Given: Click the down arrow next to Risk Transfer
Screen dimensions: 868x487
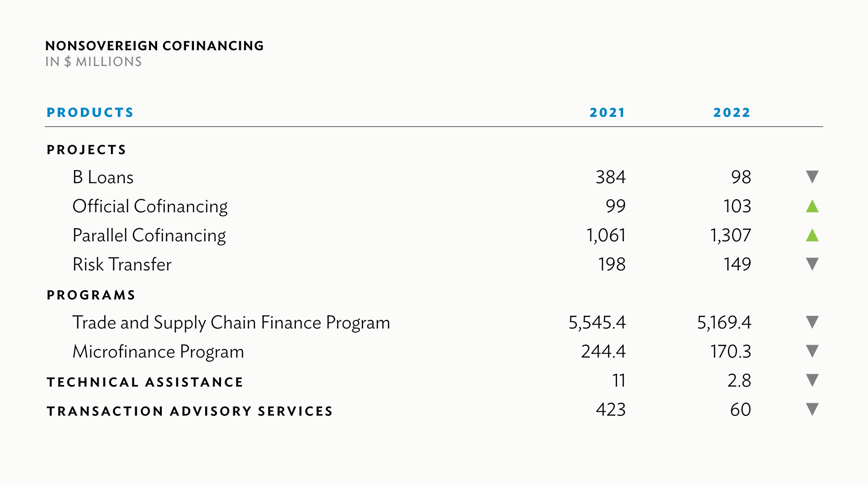Looking at the screenshot, I should point(812,264).
